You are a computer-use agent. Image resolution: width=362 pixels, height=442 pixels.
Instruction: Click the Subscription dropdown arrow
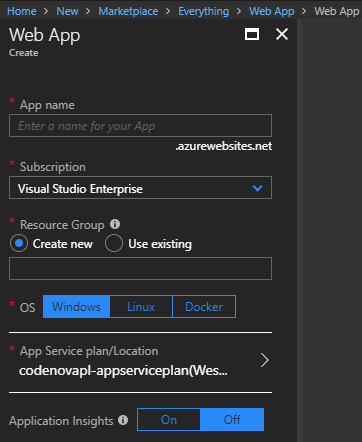[x=257, y=188]
